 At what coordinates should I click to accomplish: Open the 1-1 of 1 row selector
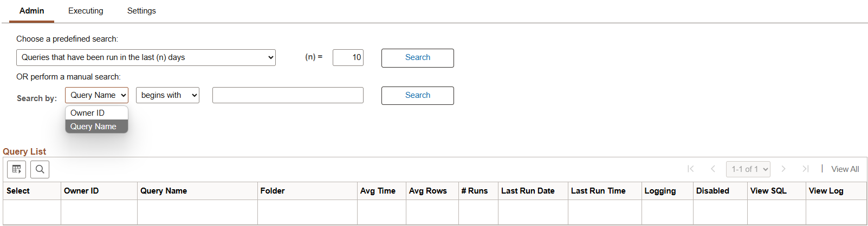pyautogui.click(x=748, y=169)
